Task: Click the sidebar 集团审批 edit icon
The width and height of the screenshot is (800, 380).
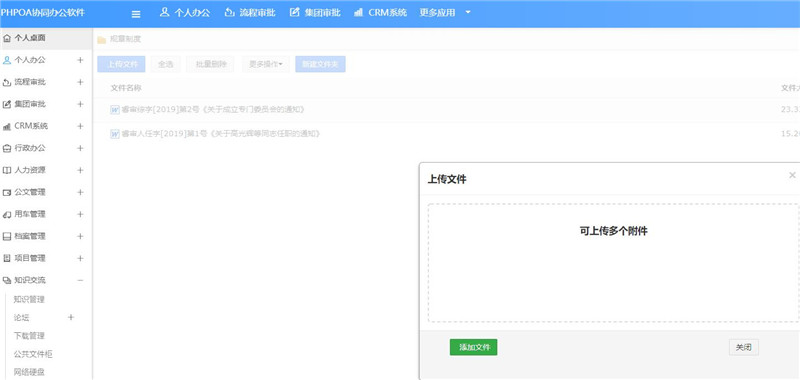Action: 7,104
